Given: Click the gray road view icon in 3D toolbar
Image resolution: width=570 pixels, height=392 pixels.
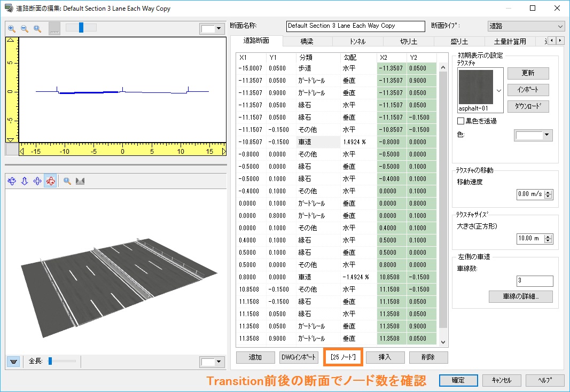Looking at the screenshot, I should 81,181.
